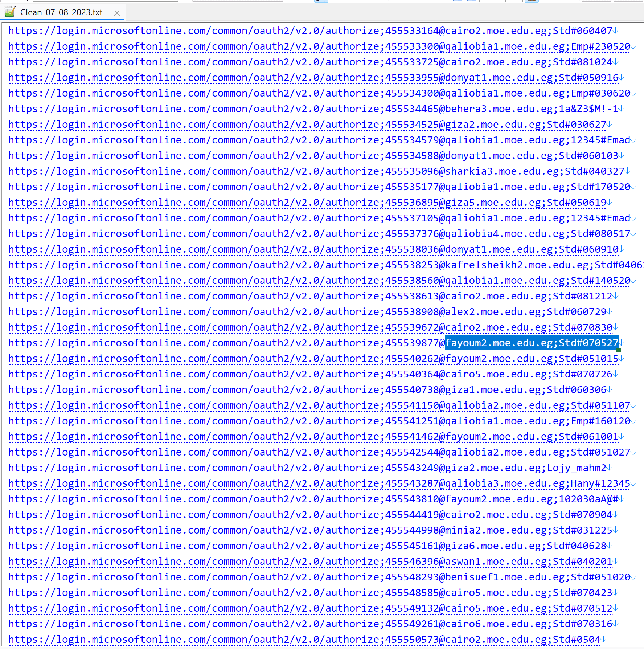Viewport: 644px width, 649px height.
Task: Click the domain giza5.moe.edu.eg
Action: tap(493, 203)
